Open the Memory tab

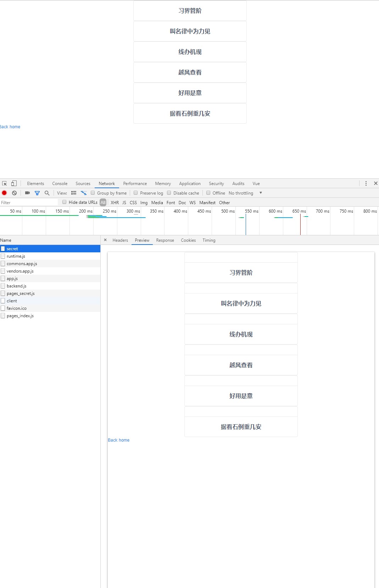coord(163,184)
